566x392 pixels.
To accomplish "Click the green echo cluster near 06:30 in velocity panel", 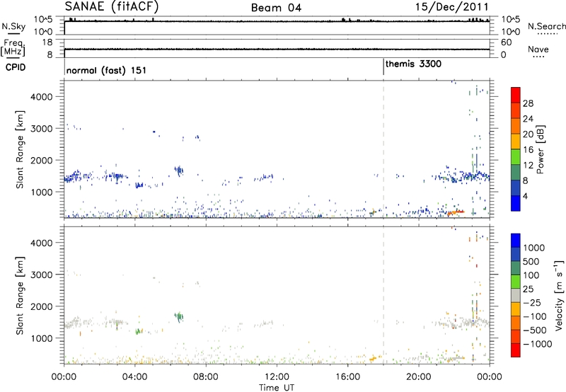I will pyautogui.click(x=179, y=317).
